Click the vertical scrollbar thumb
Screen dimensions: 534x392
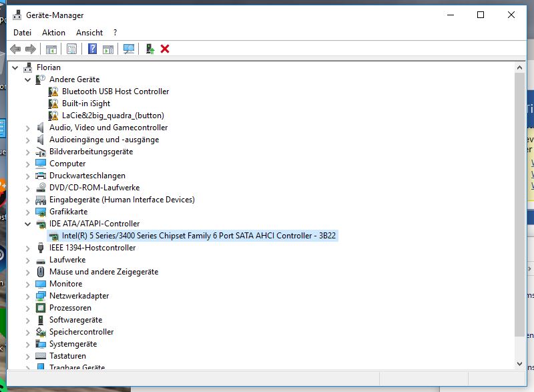519,204
